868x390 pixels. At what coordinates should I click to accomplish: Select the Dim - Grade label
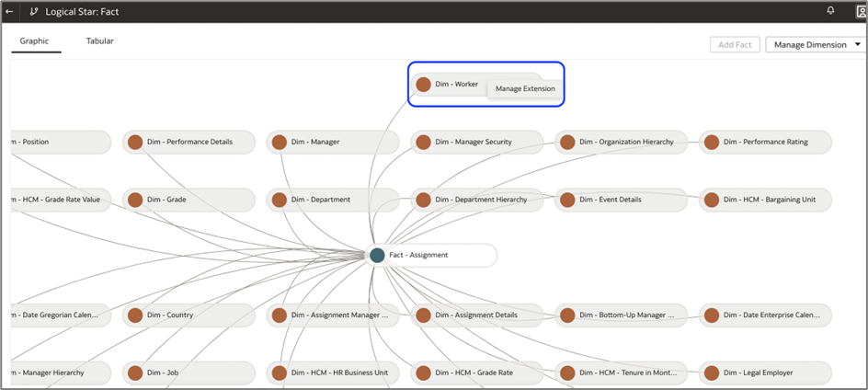coord(166,200)
